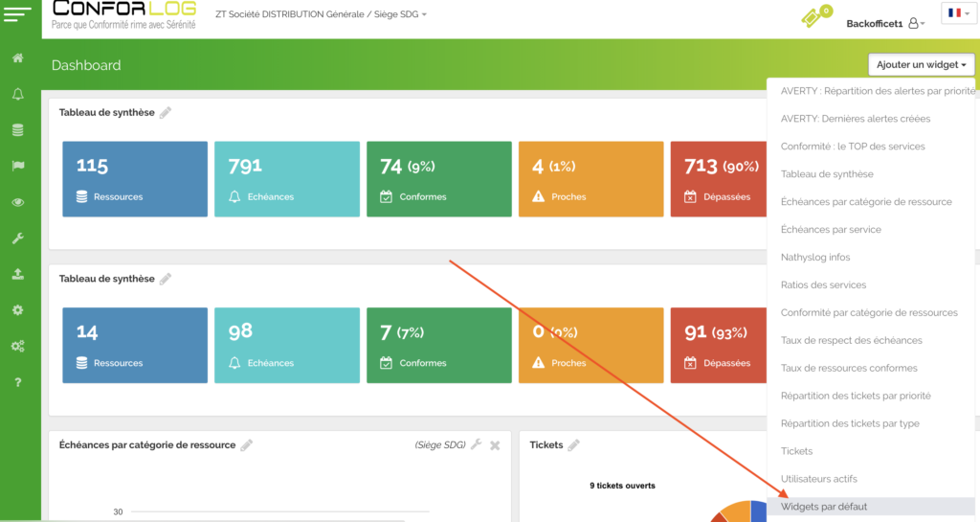
Task: Close the Échéances par catégorie widget
Action: (x=495, y=445)
